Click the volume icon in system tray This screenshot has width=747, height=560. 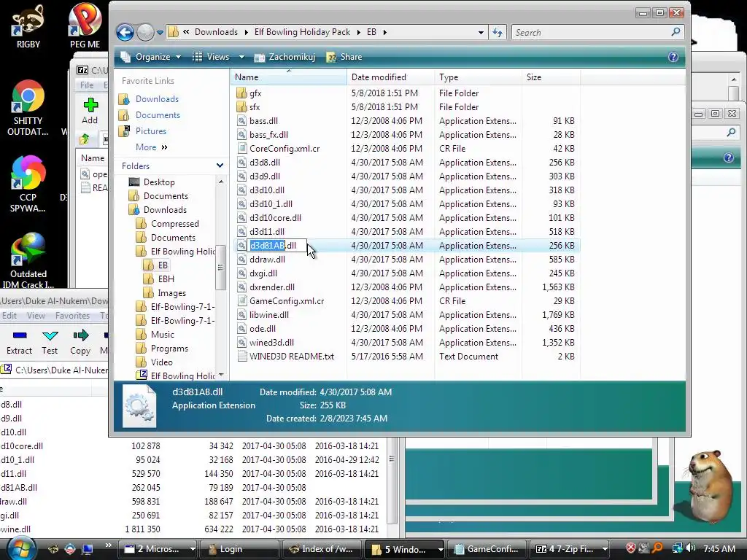click(690, 548)
